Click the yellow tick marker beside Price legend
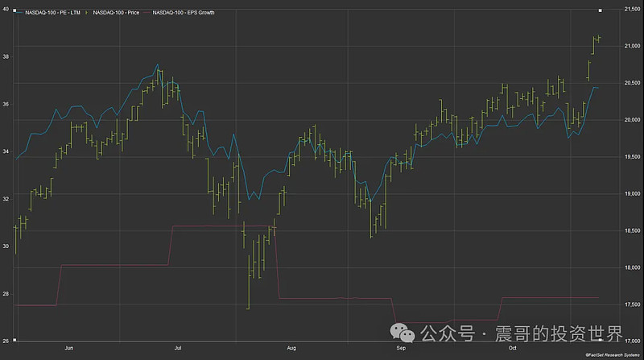The width and height of the screenshot is (644, 360). (86, 13)
